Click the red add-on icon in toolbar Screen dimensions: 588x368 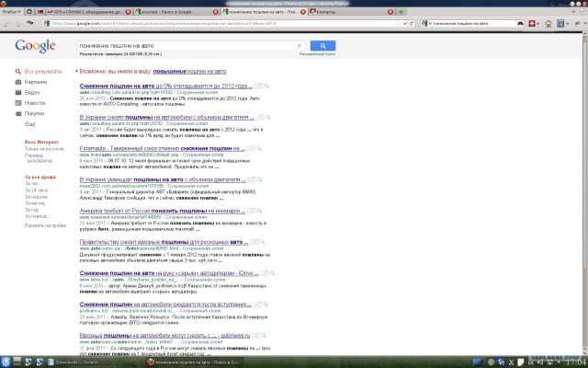[533, 24]
